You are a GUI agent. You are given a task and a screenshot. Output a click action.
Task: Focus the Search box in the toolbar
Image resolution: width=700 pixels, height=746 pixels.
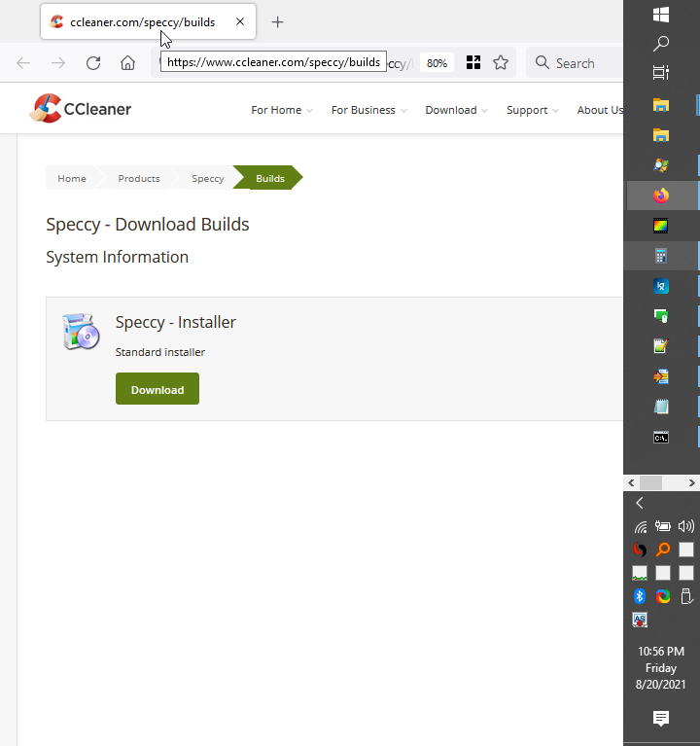point(575,63)
